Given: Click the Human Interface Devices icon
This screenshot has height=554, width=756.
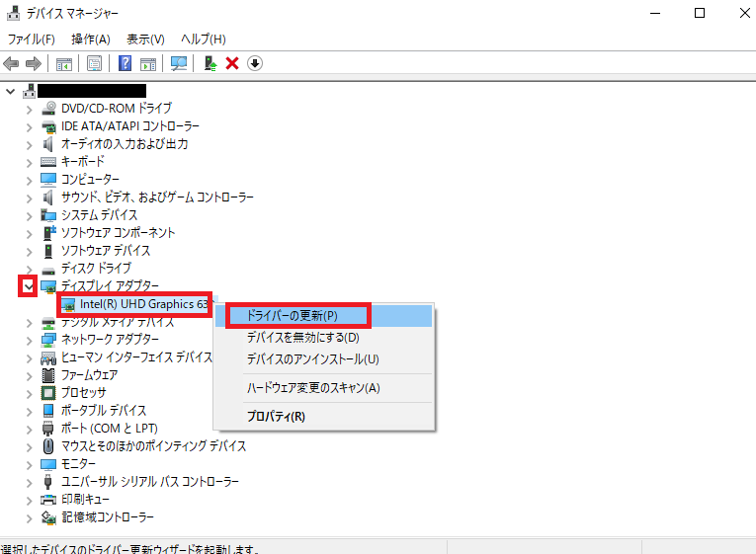Looking at the screenshot, I should pyautogui.click(x=48, y=357).
